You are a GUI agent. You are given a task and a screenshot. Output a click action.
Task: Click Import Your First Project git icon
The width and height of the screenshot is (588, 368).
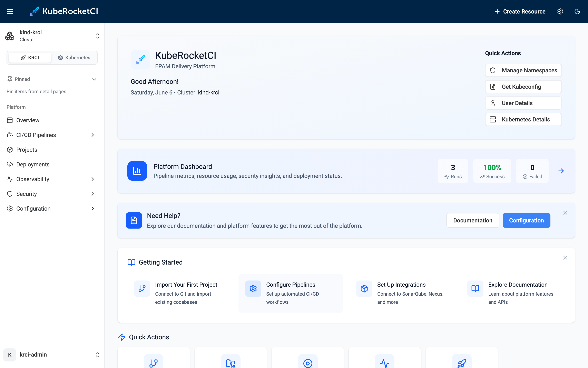[142, 289]
